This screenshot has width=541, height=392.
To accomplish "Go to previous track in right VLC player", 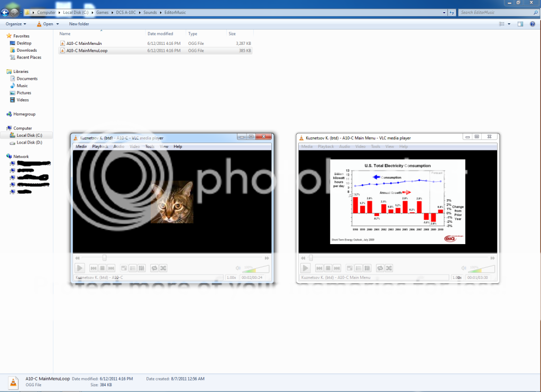I will point(319,268).
